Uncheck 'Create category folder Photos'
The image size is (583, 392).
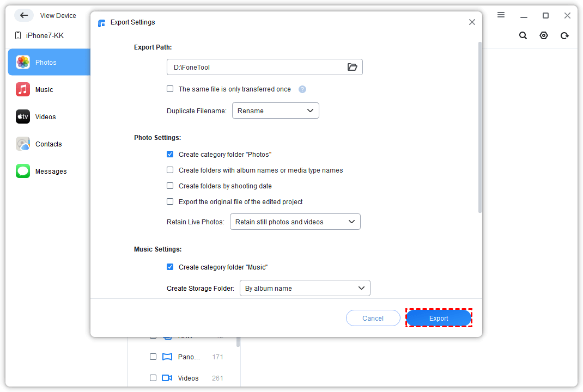pos(170,154)
